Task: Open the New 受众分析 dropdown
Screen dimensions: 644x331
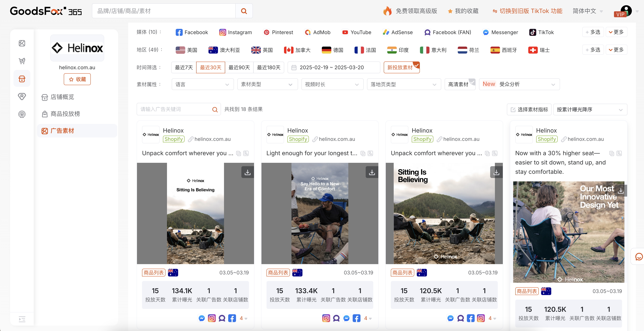Action: coord(519,84)
